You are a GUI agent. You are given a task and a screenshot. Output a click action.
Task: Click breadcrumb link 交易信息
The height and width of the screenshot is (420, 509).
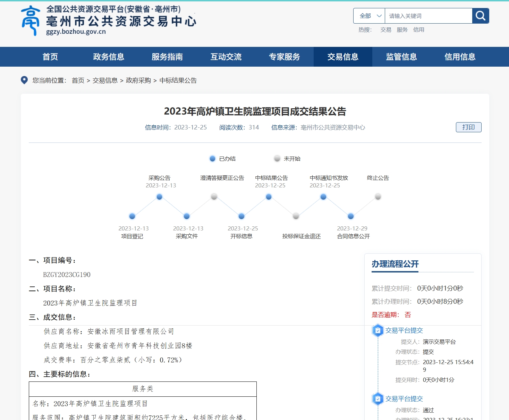(105, 81)
